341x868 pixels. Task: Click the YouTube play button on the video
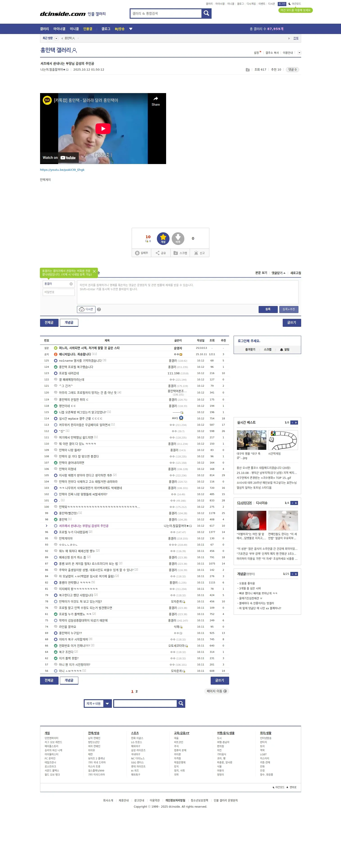click(103, 128)
